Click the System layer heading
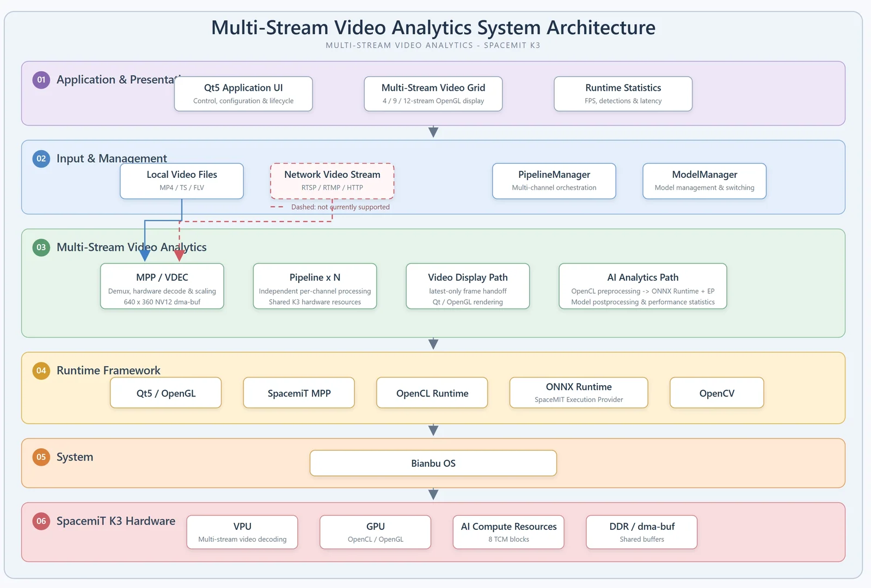The image size is (871, 588). pyautogui.click(x=75, y=457)
